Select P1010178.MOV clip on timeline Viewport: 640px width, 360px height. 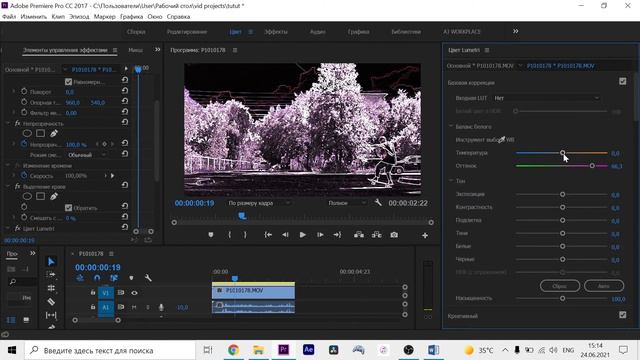253,291
